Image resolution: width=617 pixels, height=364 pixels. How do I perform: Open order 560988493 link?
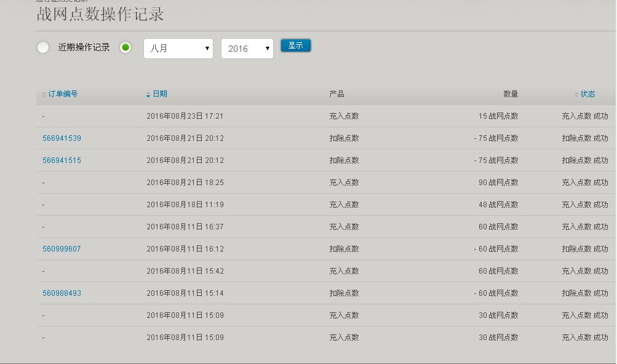[x=62, y=293]
